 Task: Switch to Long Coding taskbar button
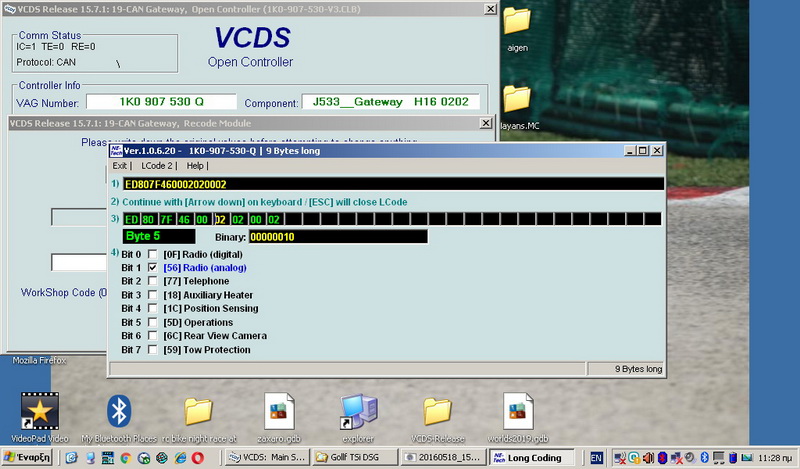pyautogui.click(x=531, y=457)
